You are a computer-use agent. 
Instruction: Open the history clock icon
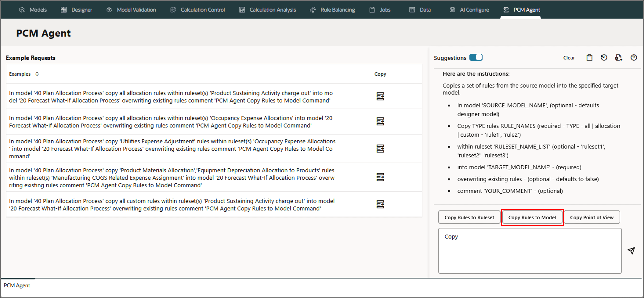604,58
